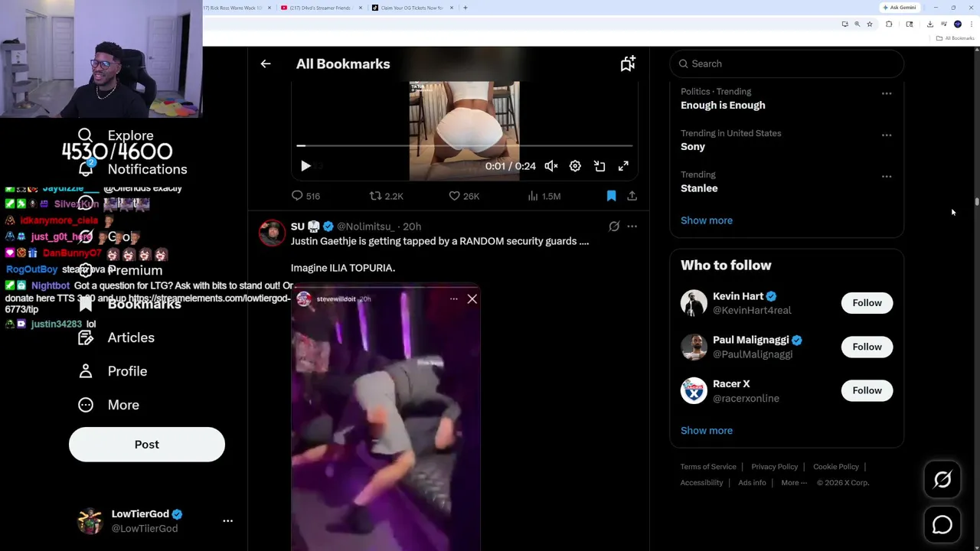Follow Kevin Hart
The width and height of the screenshot is (980, 551).
867,303
